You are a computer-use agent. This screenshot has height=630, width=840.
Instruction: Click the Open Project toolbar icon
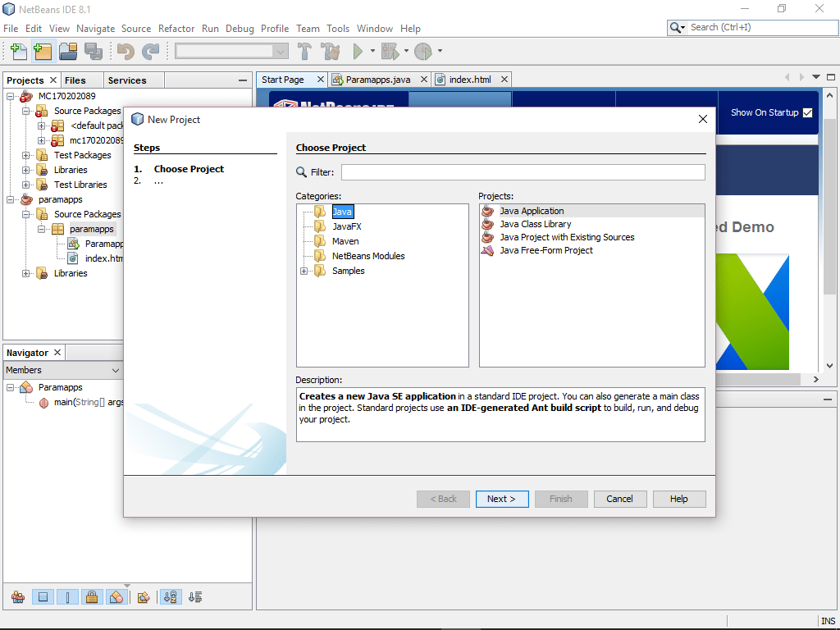pos(68,52)
